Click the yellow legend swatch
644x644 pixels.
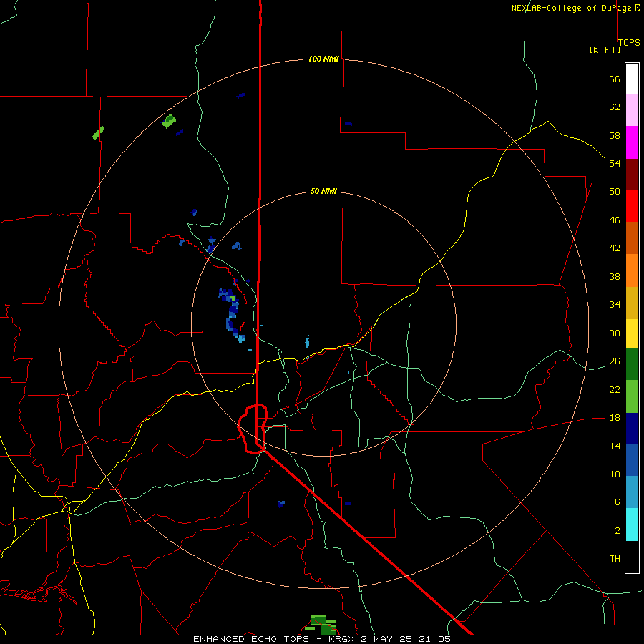[632, 333]
